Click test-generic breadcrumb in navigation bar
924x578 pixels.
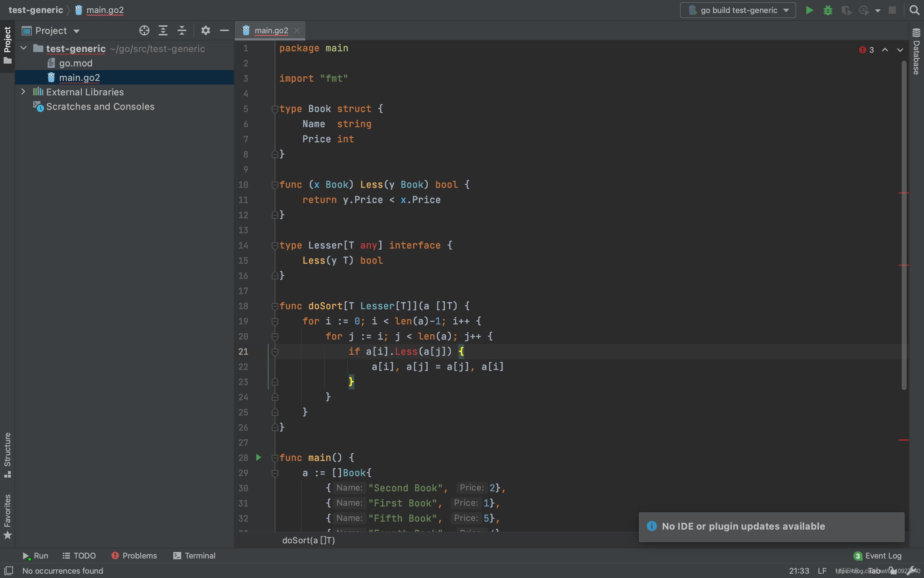point(35,10)
